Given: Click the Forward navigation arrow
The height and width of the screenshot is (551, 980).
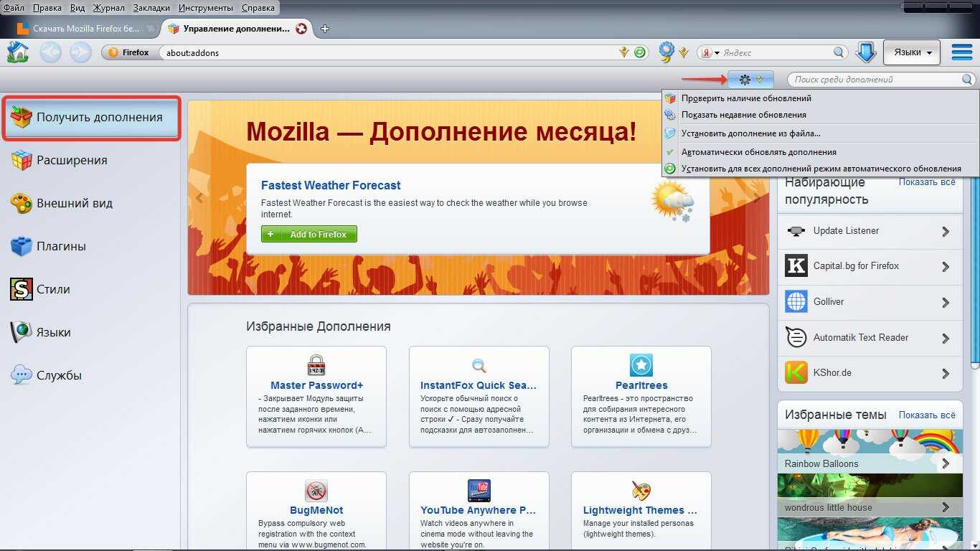Looking at the screenshot, I should [80, 52].
